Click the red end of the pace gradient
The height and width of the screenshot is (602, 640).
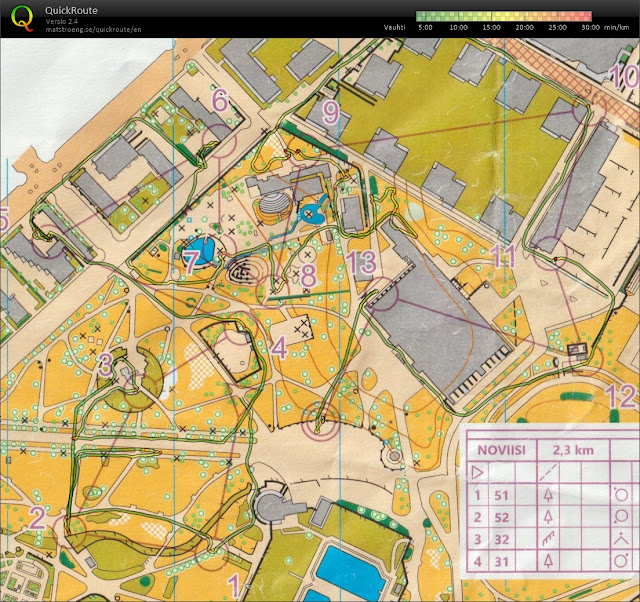[587, 16]
